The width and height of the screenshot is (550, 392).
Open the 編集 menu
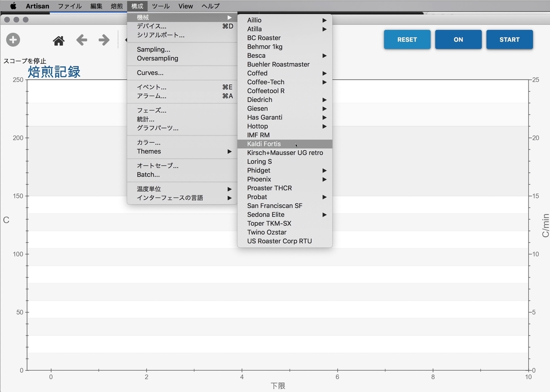(96, 6)
